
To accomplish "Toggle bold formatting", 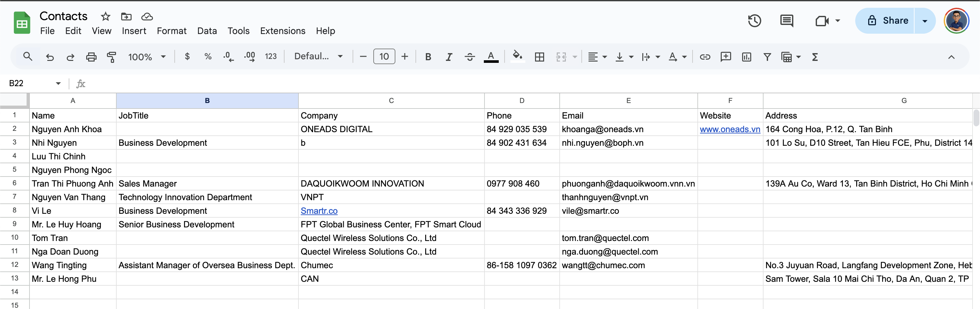I will (x=428, y=57).
